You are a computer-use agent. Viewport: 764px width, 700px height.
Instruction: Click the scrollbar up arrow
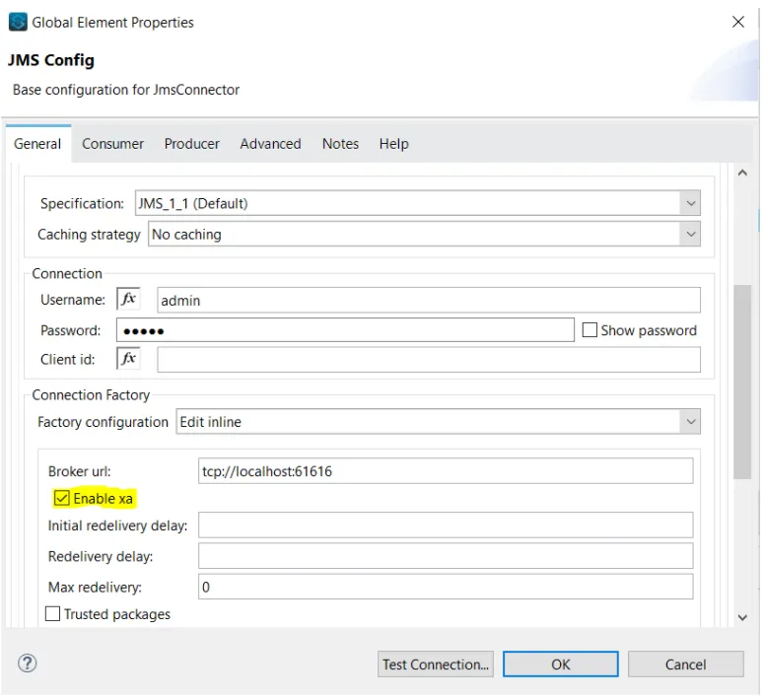point(742,173)
